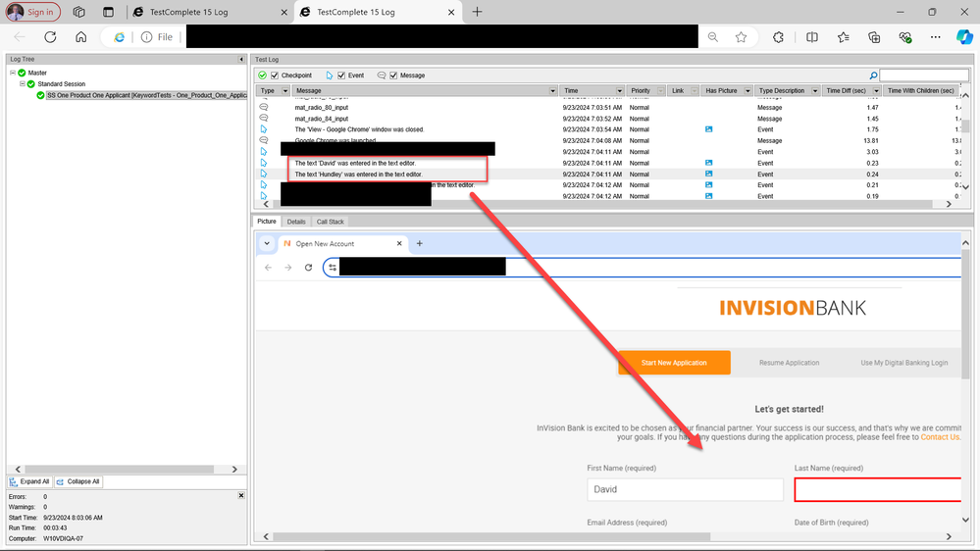This screenshot has height=551, width=980.
Task: Open the Details tab
Action: click(296, 222)
